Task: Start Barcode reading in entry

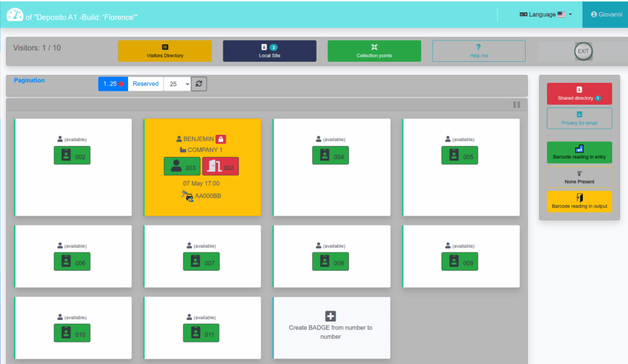Action: click(579, 152)
